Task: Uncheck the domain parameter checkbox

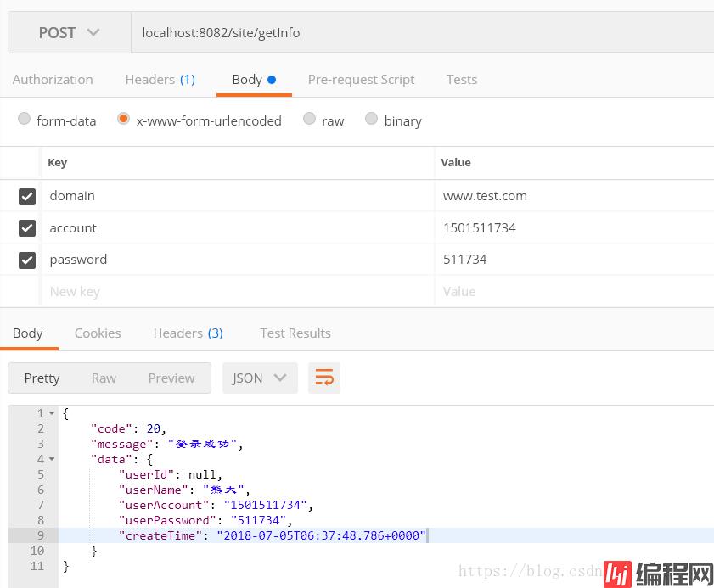Action: coord(27,196)
